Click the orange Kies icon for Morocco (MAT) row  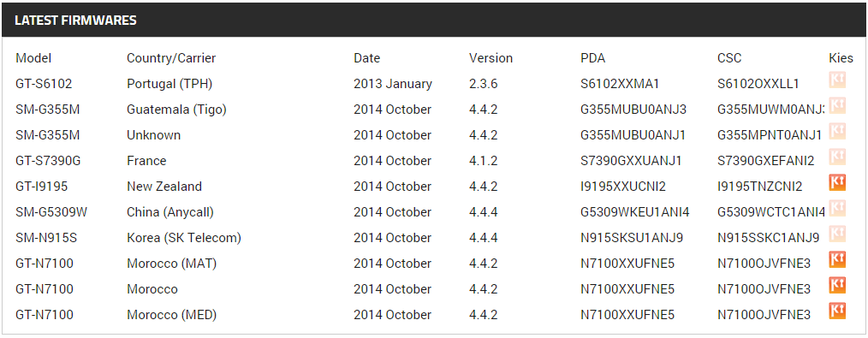[x=837, y=260]
